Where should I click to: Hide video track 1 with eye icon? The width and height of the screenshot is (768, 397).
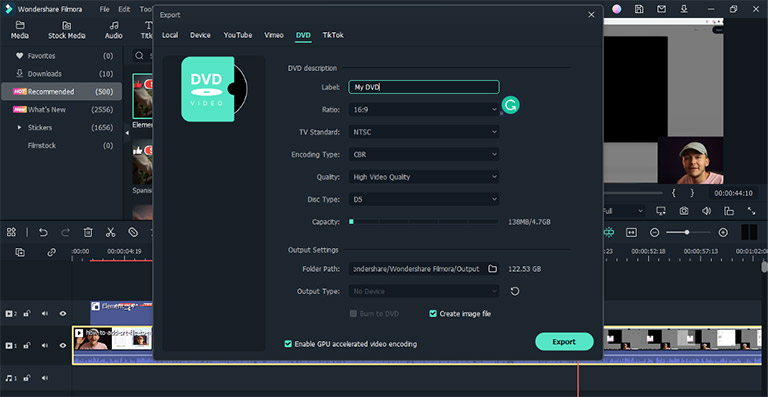(x=63, y=346)
